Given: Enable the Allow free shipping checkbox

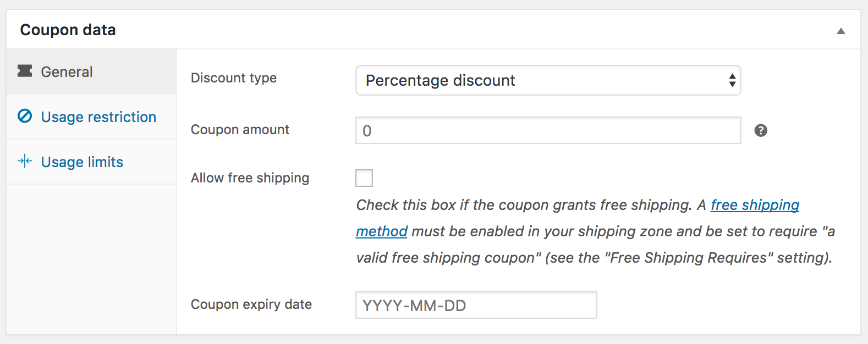Looking at the screenshot, I should pyautogui.click(x=364, y=177).
